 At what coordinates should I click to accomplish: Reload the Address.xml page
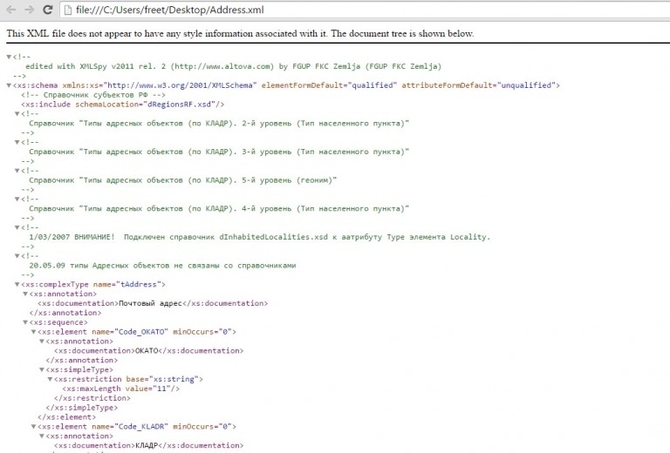coord(47,9)
